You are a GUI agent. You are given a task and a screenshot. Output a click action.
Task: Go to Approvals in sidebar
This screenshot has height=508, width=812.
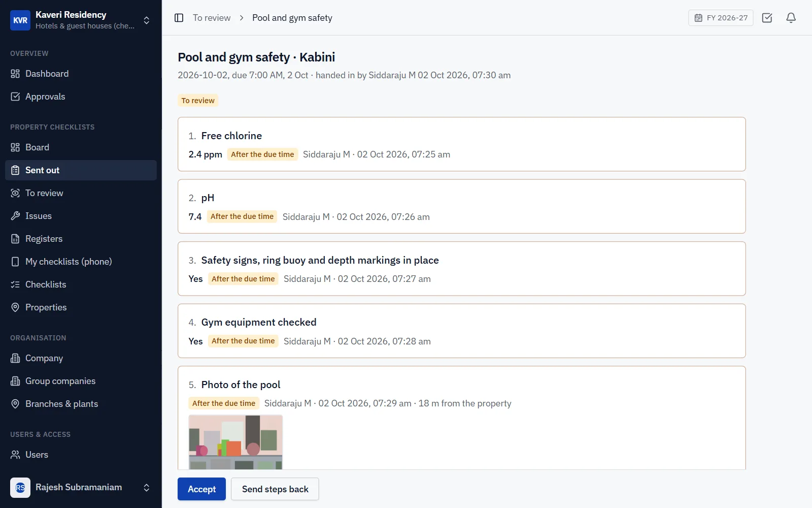[81, 97]
